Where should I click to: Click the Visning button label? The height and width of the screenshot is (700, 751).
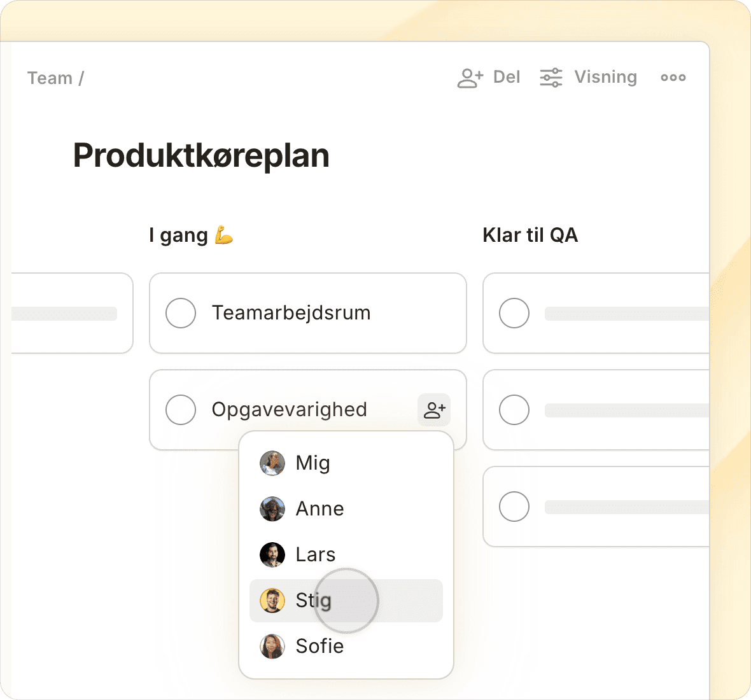(x=605, y=77)
